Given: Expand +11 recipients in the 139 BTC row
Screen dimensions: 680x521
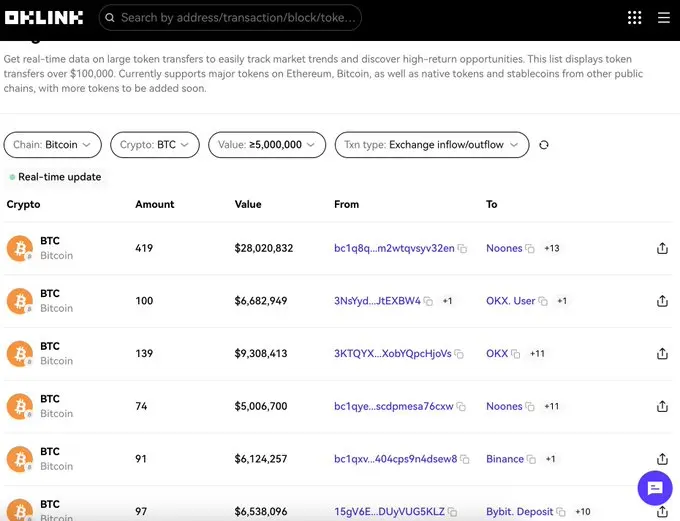Looking at the screenshot, I should point(537,354).
